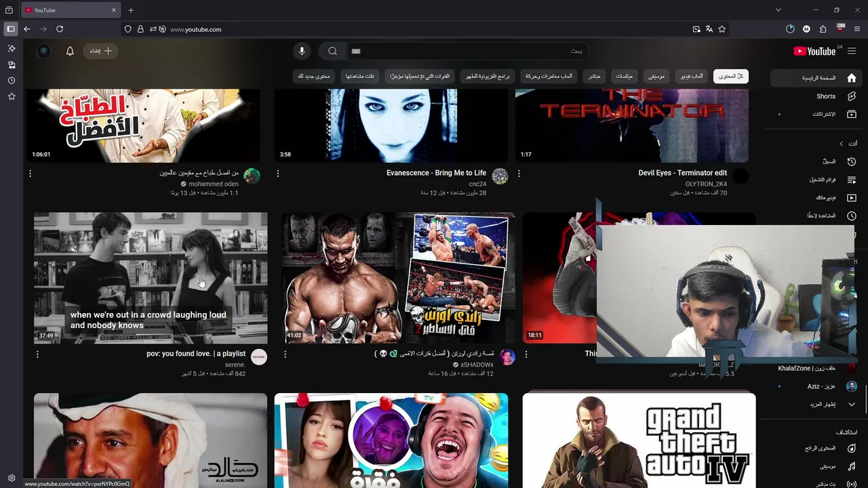Select the ألعاب مغامرات وحركة chip

[549, 77]
